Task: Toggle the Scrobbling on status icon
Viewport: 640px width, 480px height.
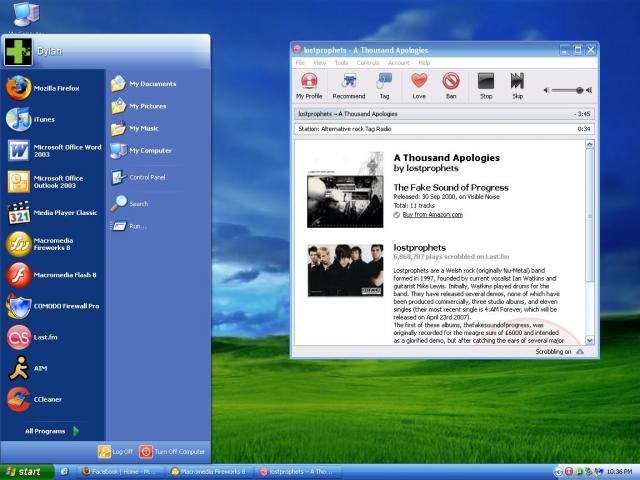Action: point(580,351)
